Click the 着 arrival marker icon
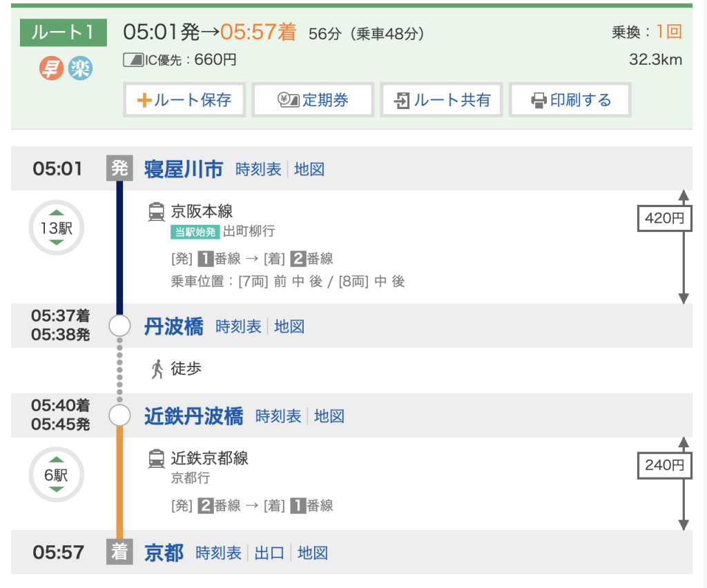The image size is (707, 588). [119, 552]
